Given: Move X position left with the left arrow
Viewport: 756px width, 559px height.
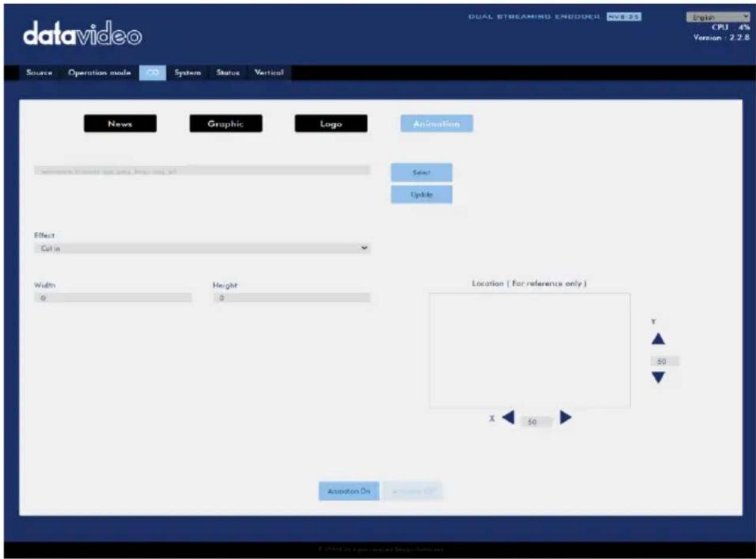Looking at the screenshot, I should point(508,418).
